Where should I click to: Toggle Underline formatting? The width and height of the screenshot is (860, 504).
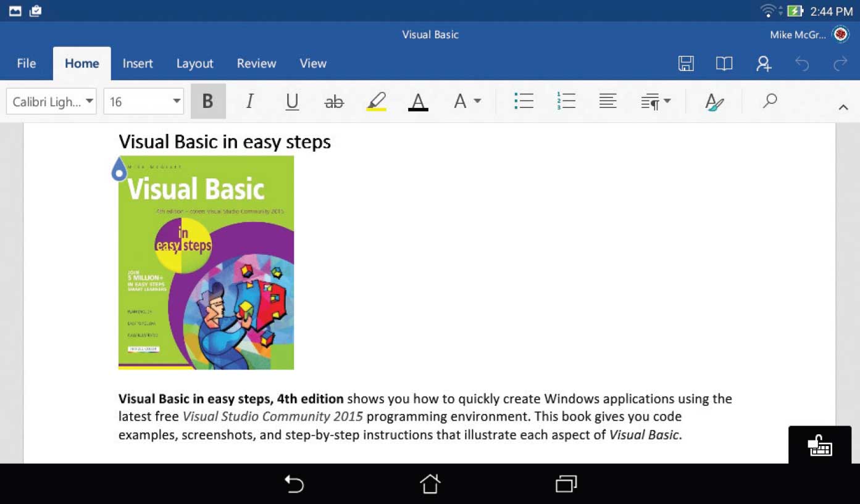coord(292,101)
